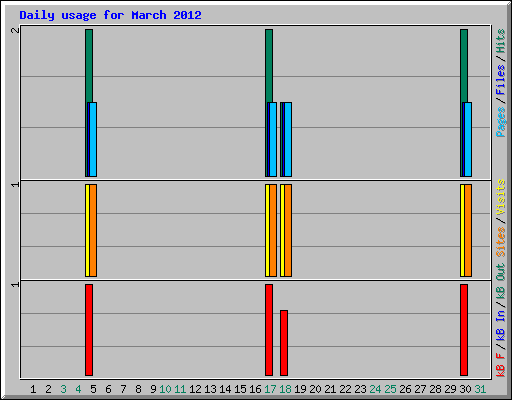Click day 17 on the x-axis
Image resolution: width=512 pixels, height=400 pixels.
[x=270, y=389]
